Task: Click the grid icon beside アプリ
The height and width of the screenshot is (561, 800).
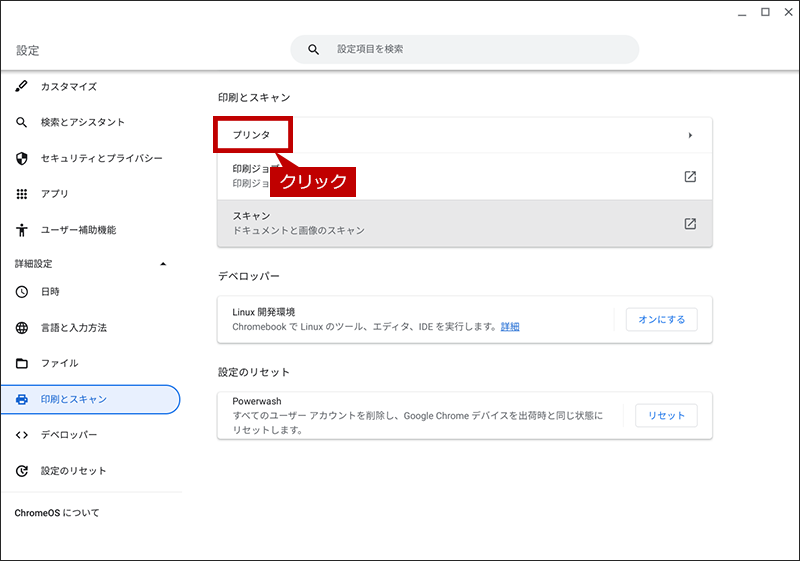Action: 21,194
